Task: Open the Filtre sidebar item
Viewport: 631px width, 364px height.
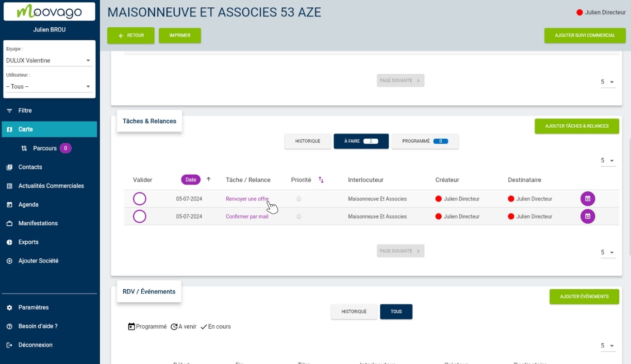Action: point(50,111)
